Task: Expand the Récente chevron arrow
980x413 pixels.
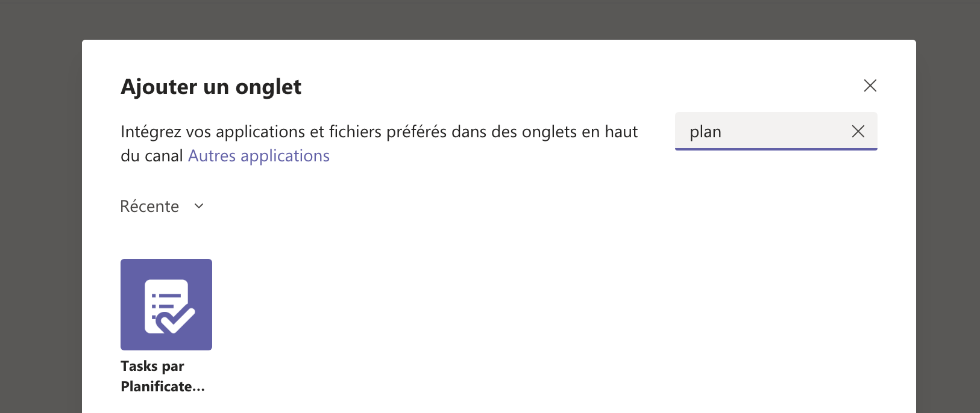Action: tap(199, 206)
